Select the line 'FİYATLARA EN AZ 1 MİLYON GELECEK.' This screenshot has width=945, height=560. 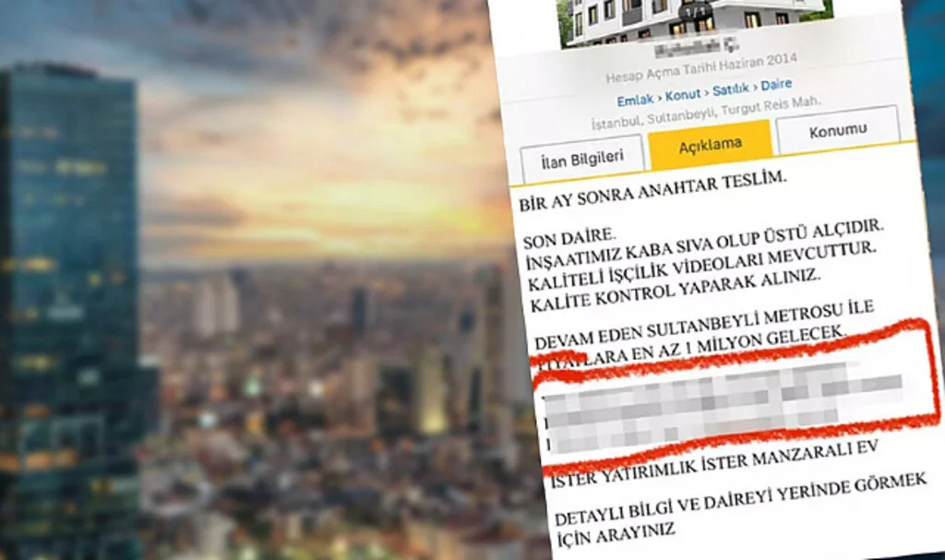[x=691, y=349]
